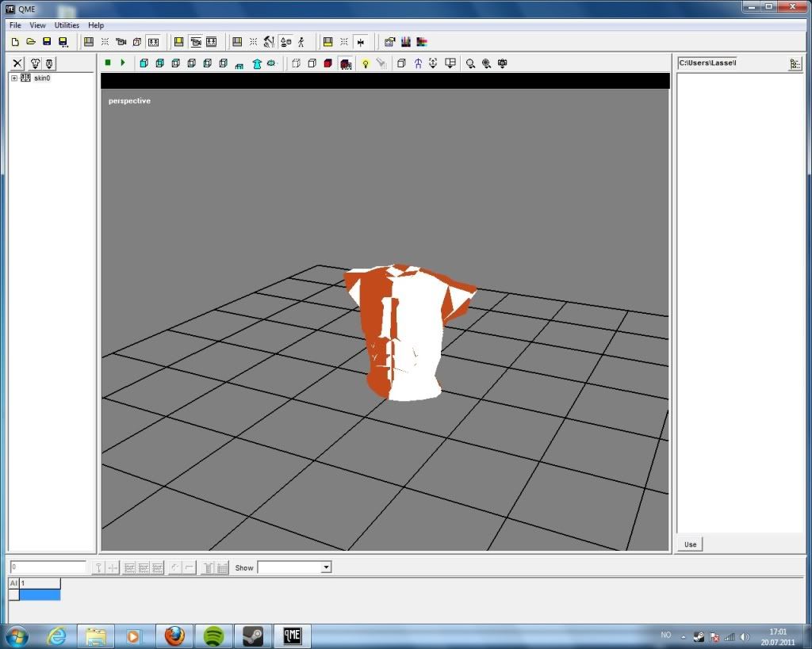Click the hammer and wrench tools icon
This screenshot has width=812, height=649.
[x=269, y=42]
